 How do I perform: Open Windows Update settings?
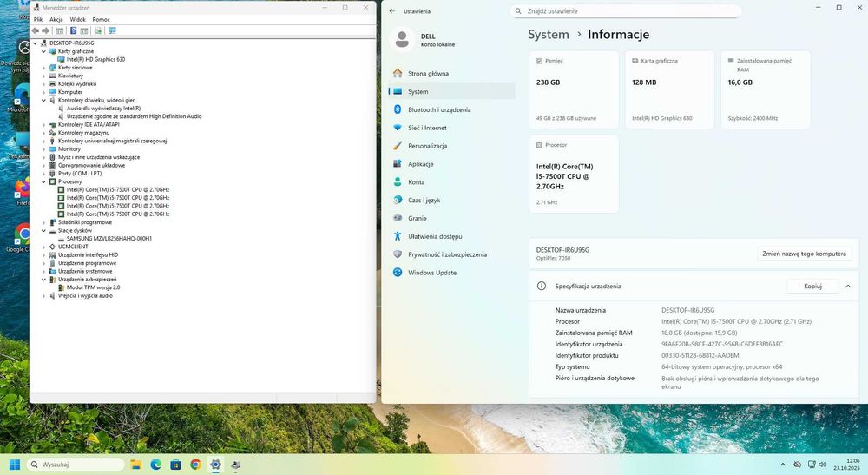(x=451, y=273)
